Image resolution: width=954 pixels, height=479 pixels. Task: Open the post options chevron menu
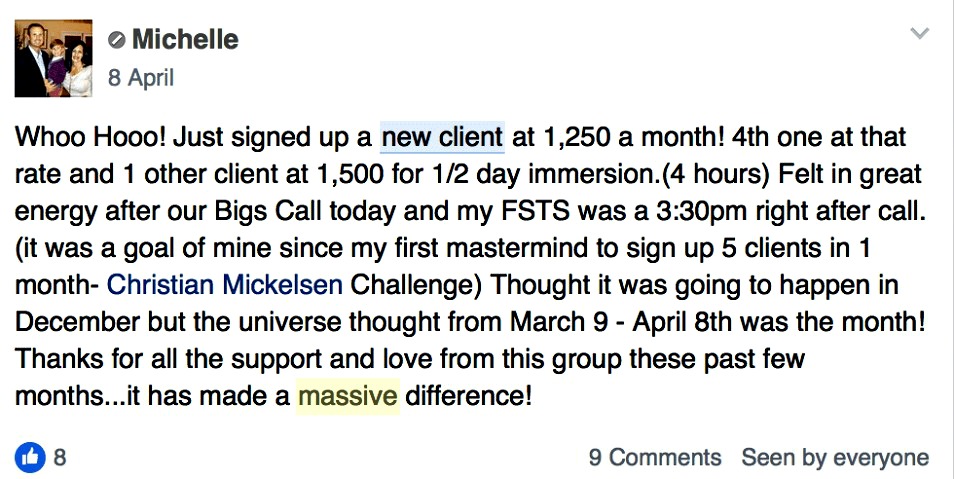(919, 33)
